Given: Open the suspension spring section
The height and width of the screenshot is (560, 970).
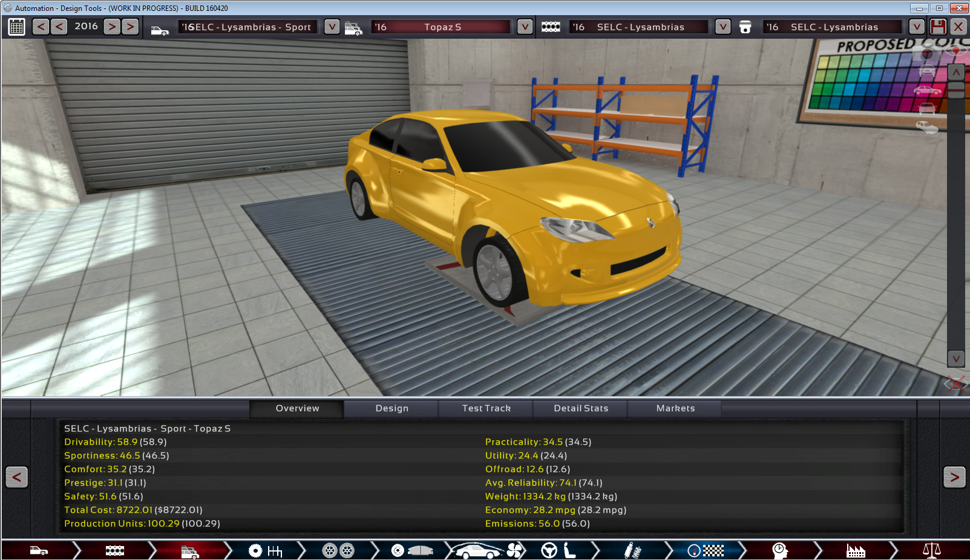Looking at the screenshot, I should [x=632, y=550].
